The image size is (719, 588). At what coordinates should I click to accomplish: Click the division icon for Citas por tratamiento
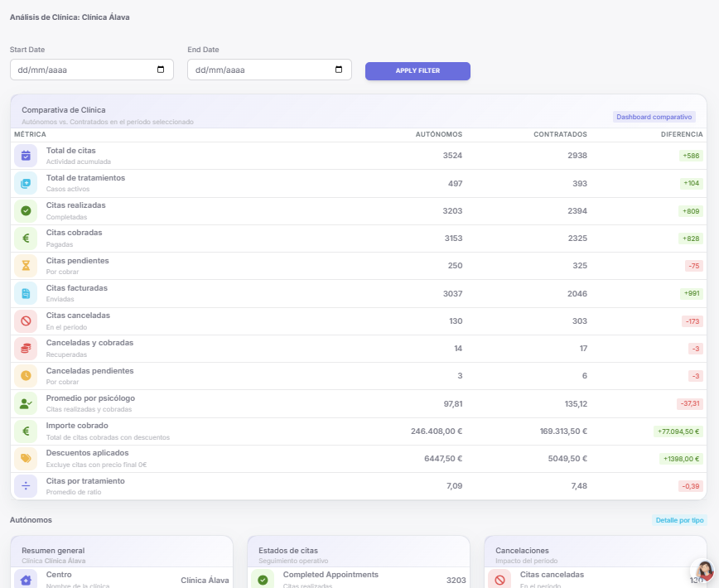26,485
